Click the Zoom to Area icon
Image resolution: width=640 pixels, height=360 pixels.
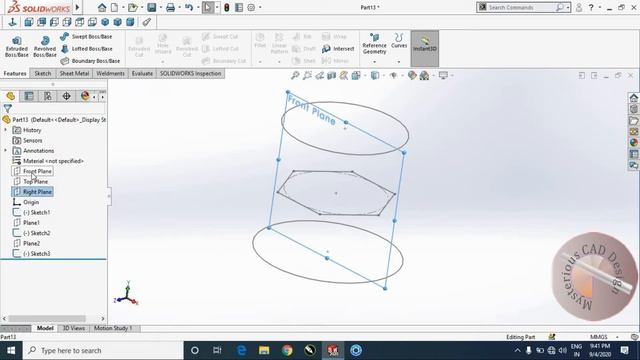(307, 76)
